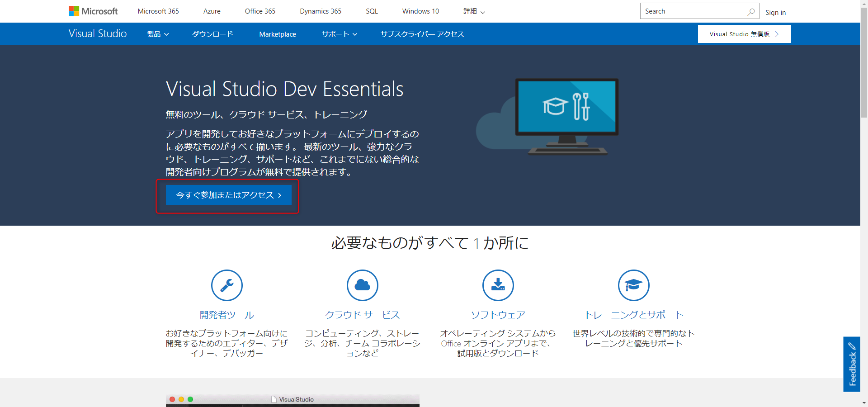This screenshot has height=407, width=868.
Task: Click the Microsoft logo
Action: tap(93, 11)
